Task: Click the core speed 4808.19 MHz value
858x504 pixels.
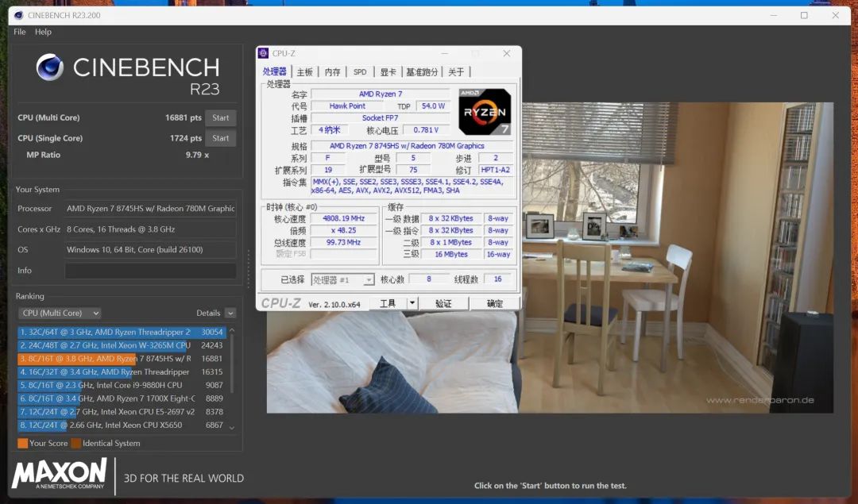Action: pyautogui.click(x=344, y=218)
